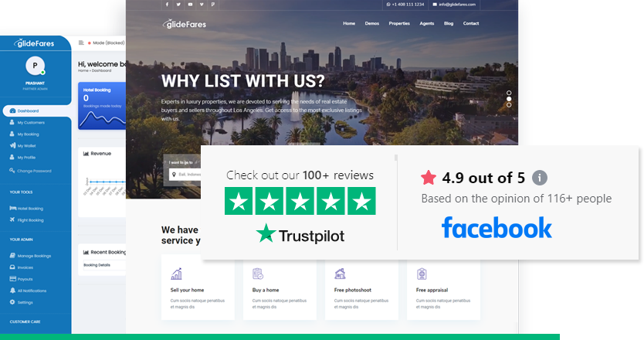Toggle the dashboard sidebar hamburger menu
The height and width of the screenshot is (340, 644).
click(x=81, y=42)
